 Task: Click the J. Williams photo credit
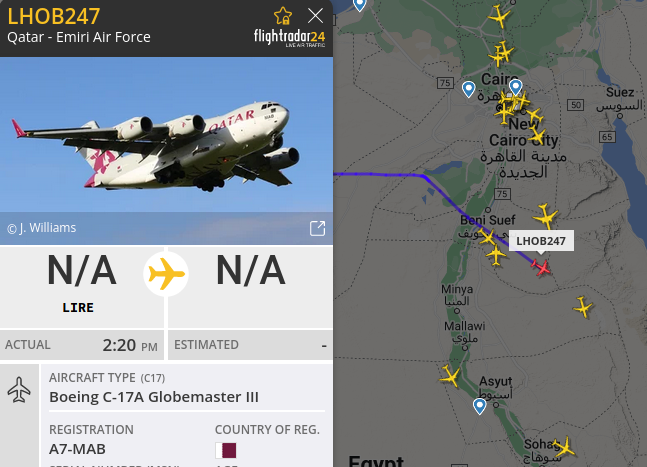click(42, 228)
